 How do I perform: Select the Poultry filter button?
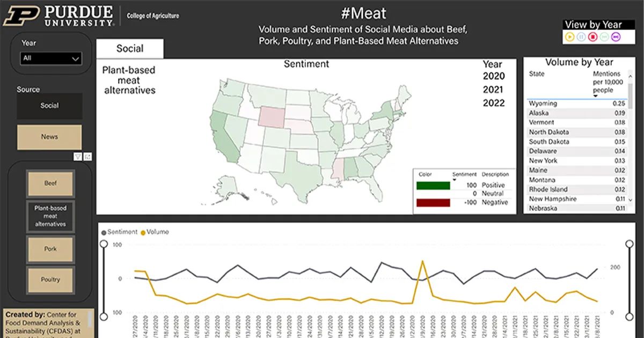tap(51, 280)
